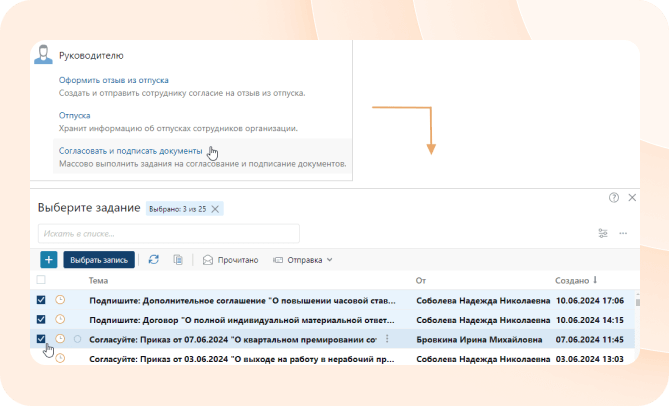This screenshot has height=406, width=669.
Task: Click the three-dot menu on Бровкина row
Action: pos(387,339)
